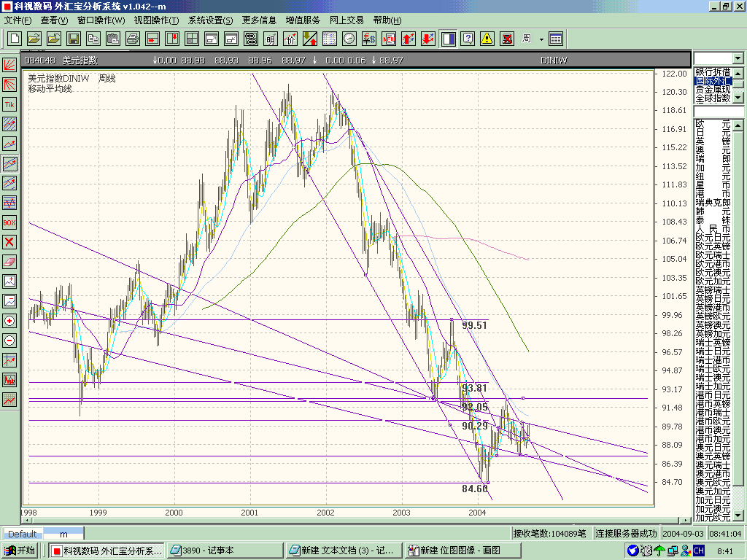Open the 查看(V) menu

[x=54, y=20]
